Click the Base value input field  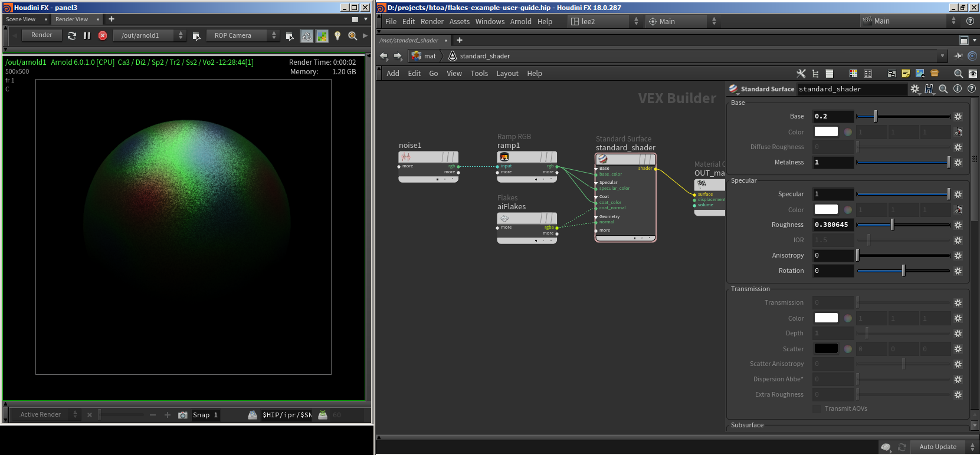click(833, 117)
